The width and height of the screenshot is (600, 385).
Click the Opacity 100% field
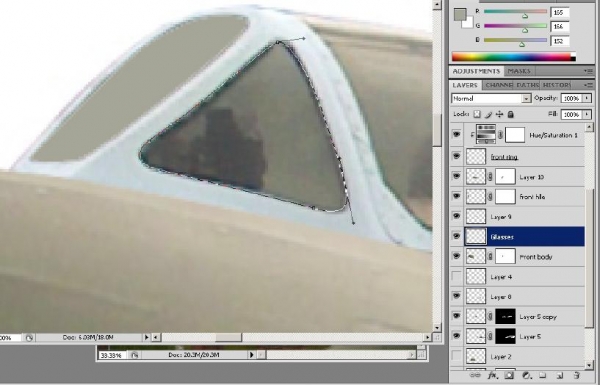click(572, 98)
